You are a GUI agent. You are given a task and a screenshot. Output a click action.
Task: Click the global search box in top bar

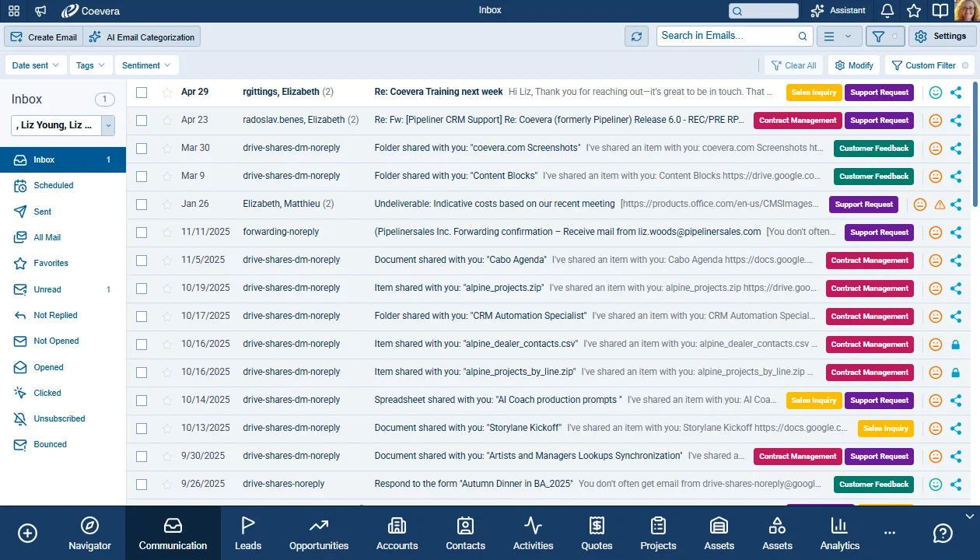pyautogui.click(x=764, y=11)
